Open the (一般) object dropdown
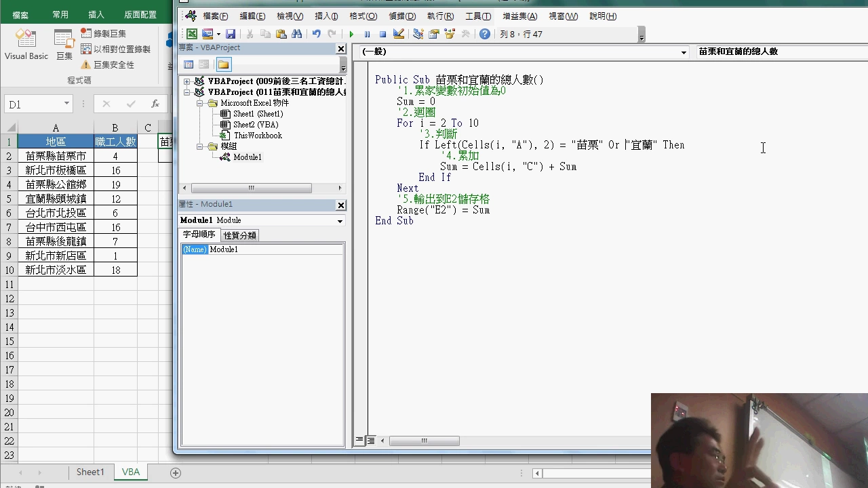 coord(684,52)
